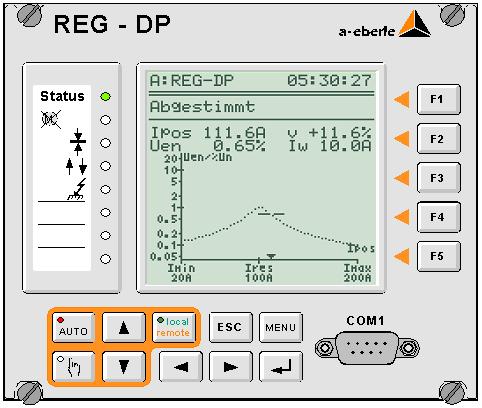The height and width of the screenshot is (408, 482).
Task: Click the F2 function key
Action: point(439,138)
